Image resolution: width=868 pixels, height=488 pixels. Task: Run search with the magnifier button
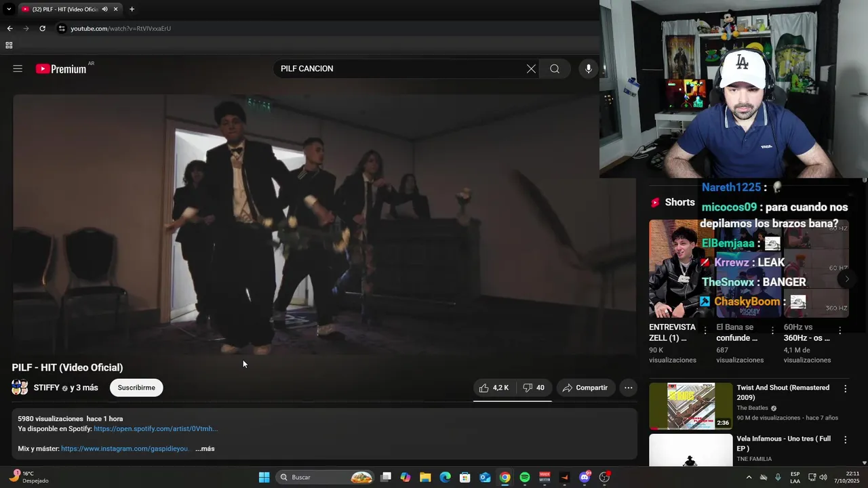(555, 68)
